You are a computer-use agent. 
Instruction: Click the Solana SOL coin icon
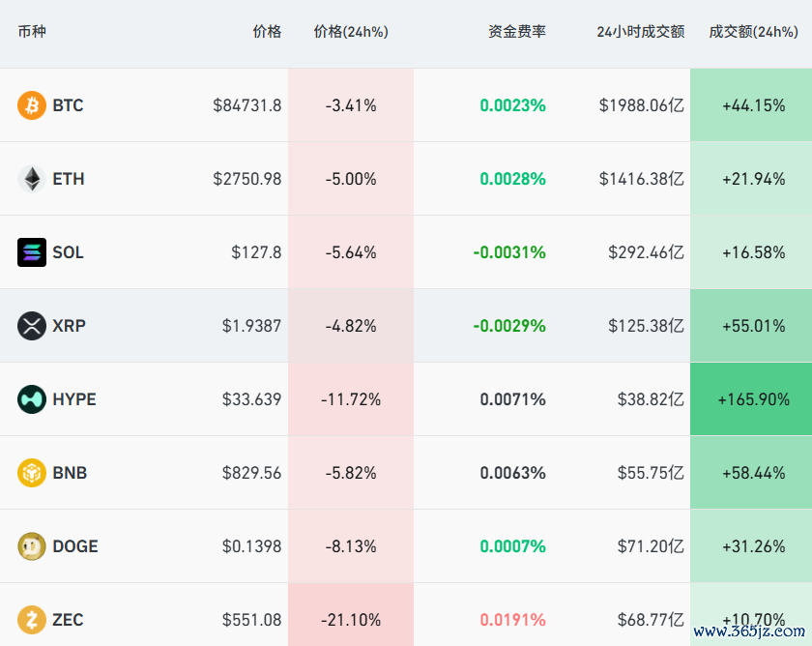pyautogui.click(x=32, y=252)
